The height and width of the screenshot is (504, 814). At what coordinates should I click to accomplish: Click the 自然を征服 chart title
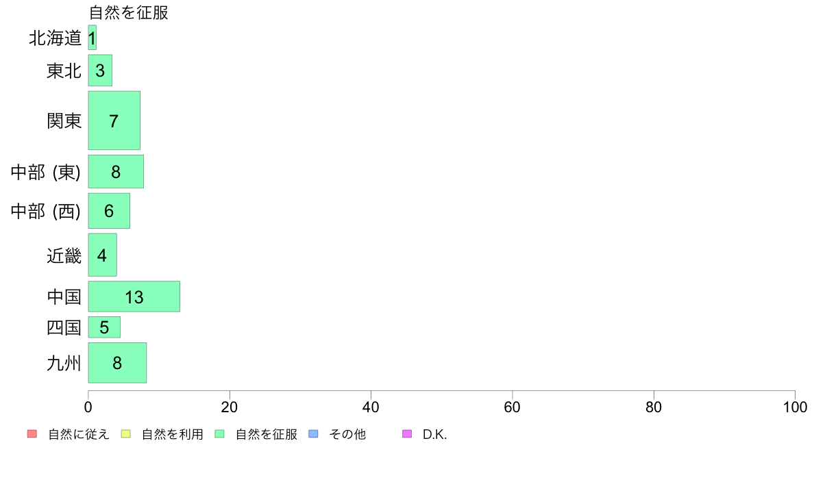coord(129,12)
